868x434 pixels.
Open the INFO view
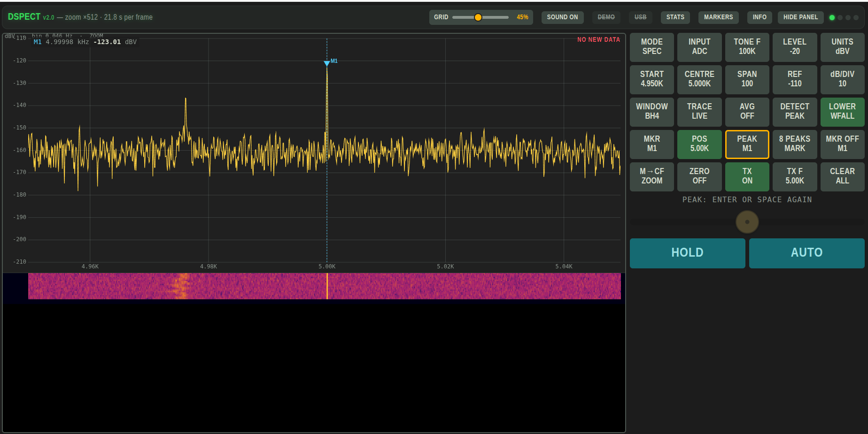coord(759,17)
